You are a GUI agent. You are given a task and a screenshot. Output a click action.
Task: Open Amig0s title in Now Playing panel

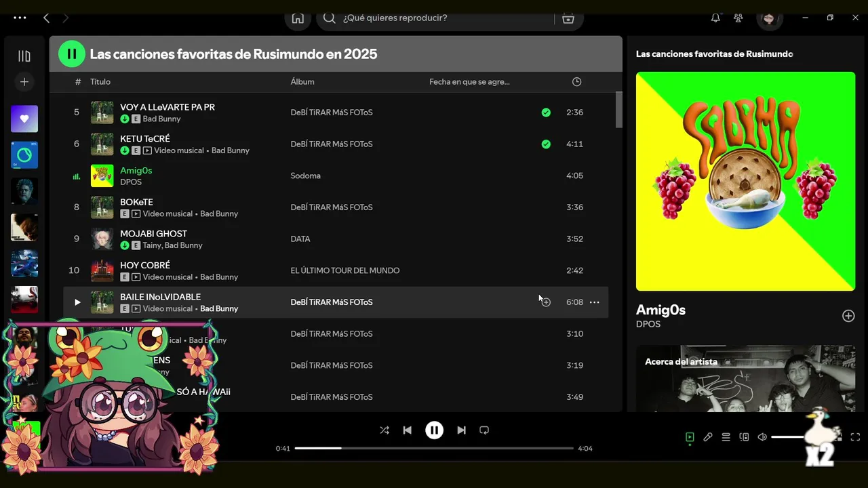660,310
